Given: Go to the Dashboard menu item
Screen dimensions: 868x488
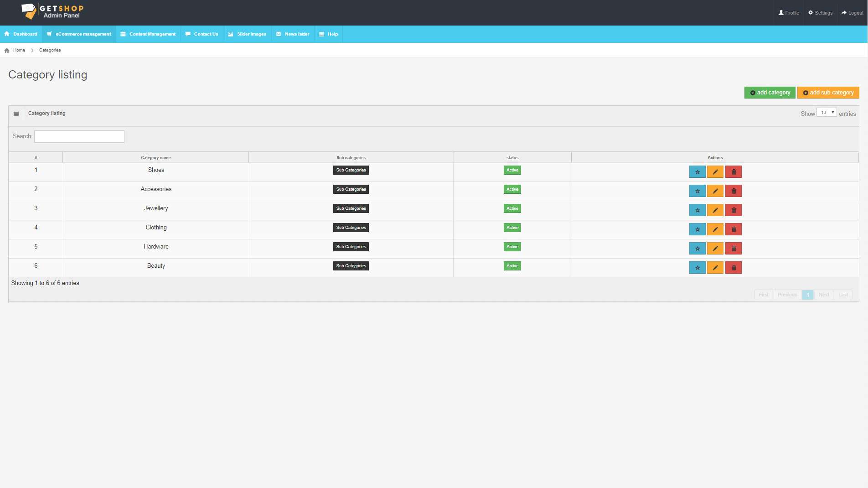Looking at the screenshot, I should pyautogui.click(x=21, y=34).
